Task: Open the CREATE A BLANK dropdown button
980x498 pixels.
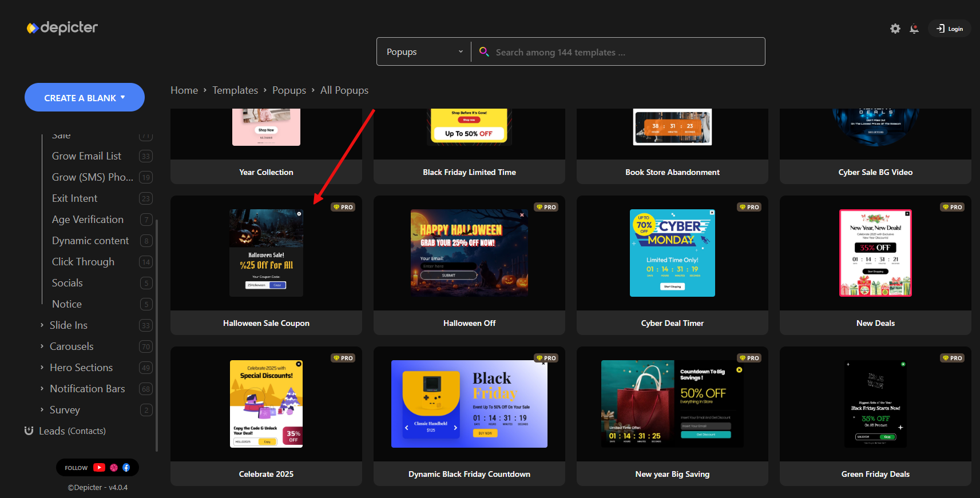Action: click(x=85, y=97)
